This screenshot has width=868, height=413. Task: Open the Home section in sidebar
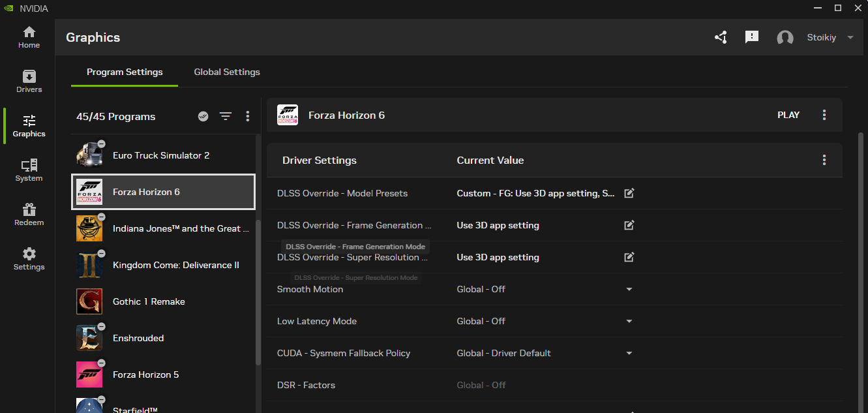(29, 37)
